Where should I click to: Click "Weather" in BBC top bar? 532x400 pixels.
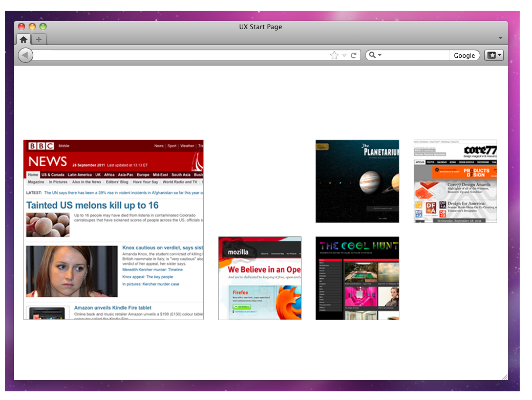tap(187, 146)
